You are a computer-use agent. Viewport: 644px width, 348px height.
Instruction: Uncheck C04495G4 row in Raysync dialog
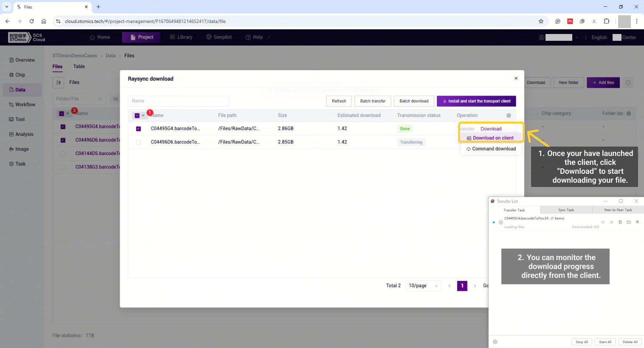(x=138, y=129)
